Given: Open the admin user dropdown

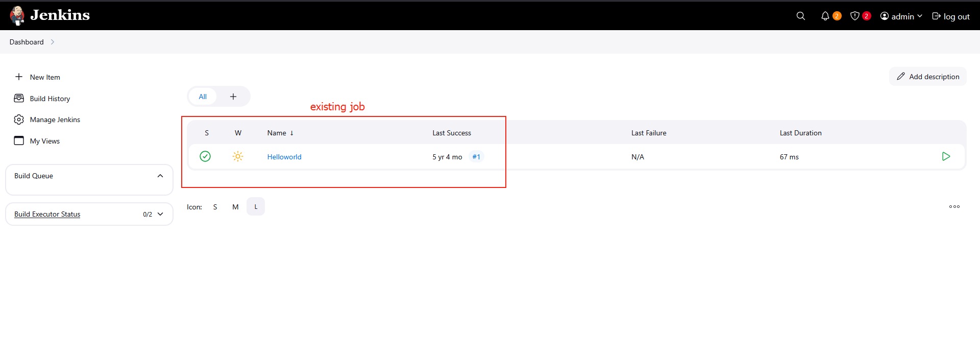Looking at the screenshot, I should pyautogui.click(x=901, y=16).
